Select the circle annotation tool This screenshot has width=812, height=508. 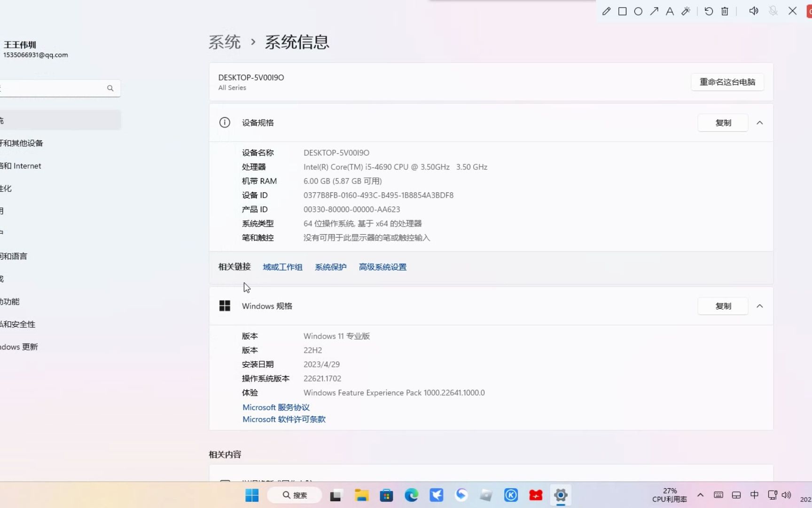pyautogui.click(x=638, y=11)
